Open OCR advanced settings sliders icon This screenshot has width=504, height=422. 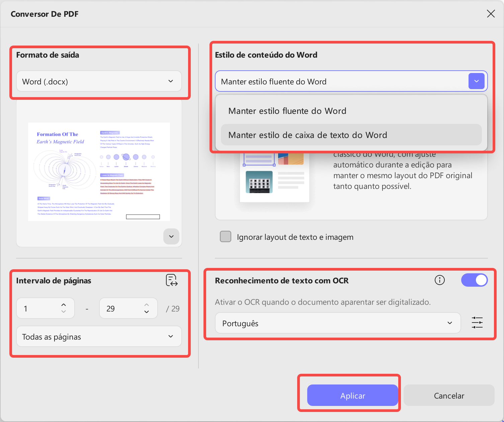477,323
